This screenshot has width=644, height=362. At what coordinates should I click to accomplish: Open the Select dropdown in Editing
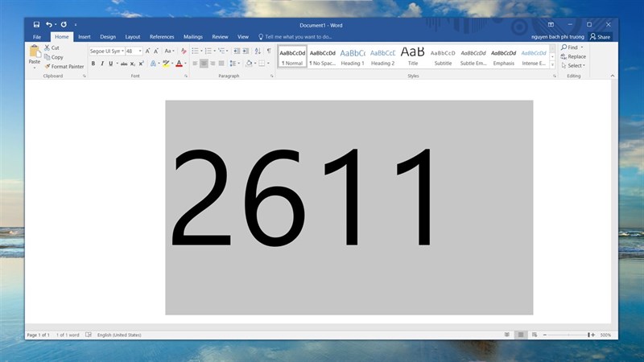coord(573,66)
